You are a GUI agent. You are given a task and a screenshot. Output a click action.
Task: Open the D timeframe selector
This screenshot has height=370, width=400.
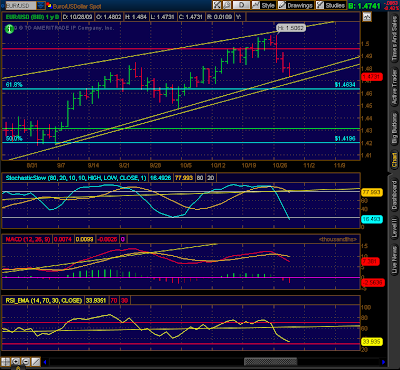click(x=241, y=5)
